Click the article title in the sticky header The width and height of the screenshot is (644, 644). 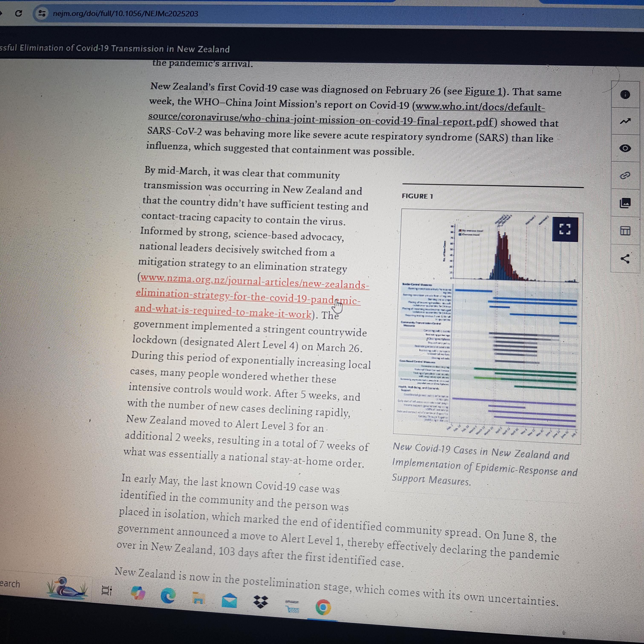[115, 48]
